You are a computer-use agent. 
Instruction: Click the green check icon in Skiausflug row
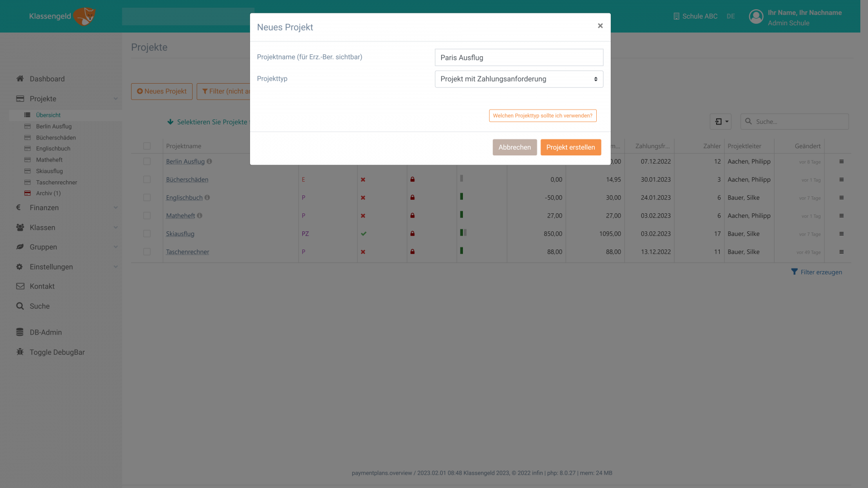(x=363, y=234)
